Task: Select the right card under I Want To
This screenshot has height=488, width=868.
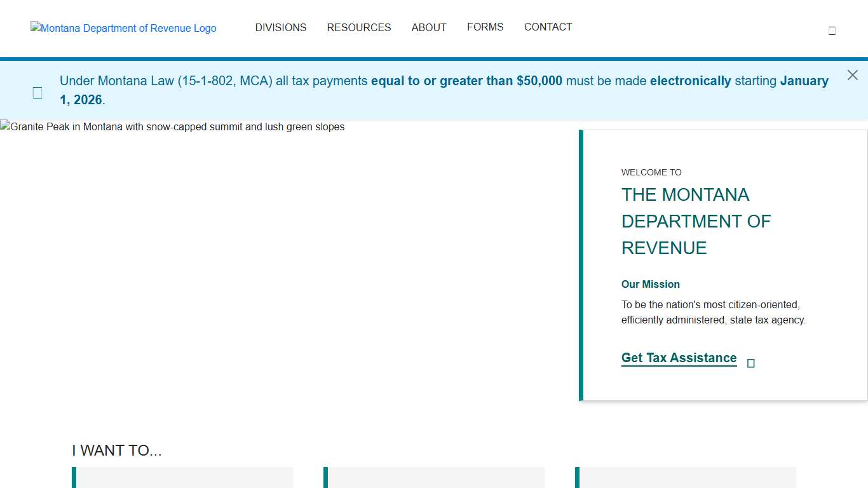Action: (x=686, y=477)
